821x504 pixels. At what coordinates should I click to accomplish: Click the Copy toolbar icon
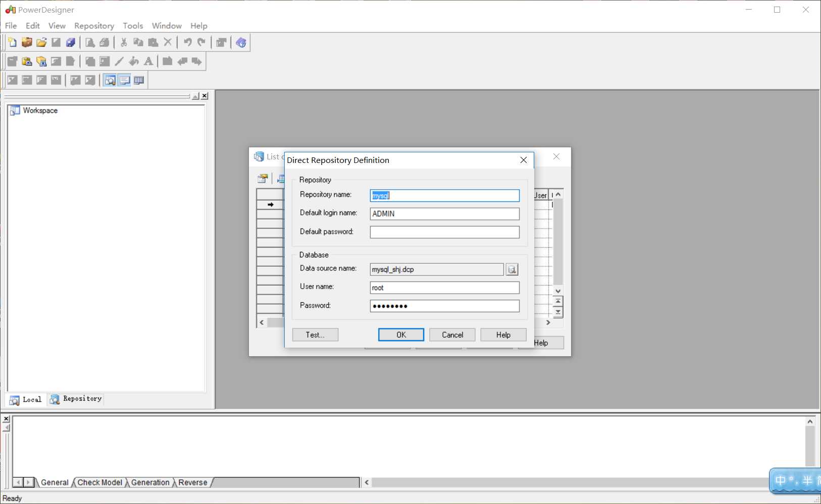click(x=138, y=42)
